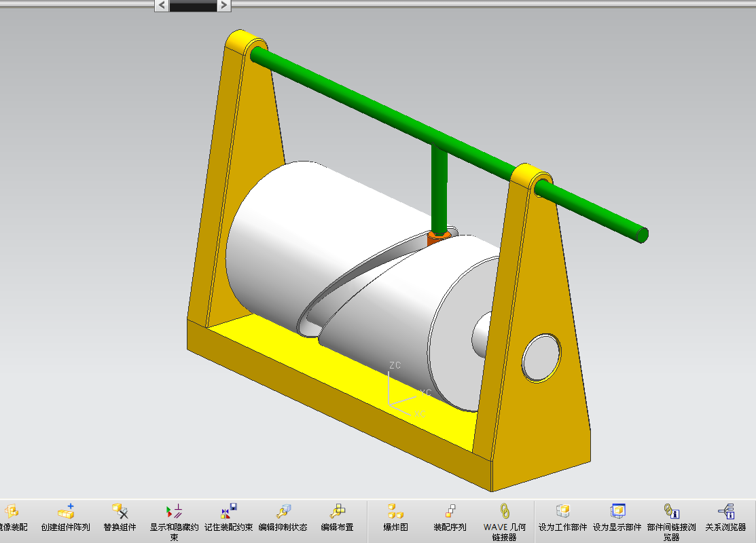
Task: Open the 爆炸图 exploded views tool
Action: click(x=395, y=518)
